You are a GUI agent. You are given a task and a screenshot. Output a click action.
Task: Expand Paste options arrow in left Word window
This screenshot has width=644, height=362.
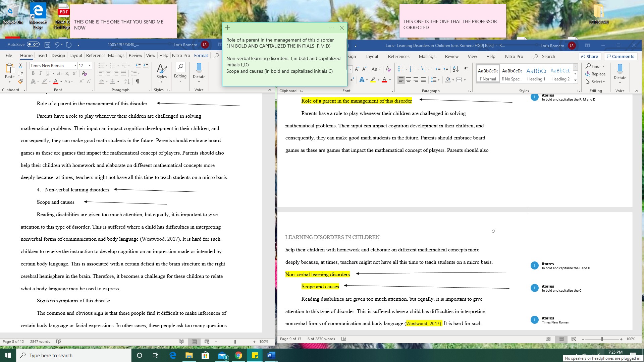10,82
